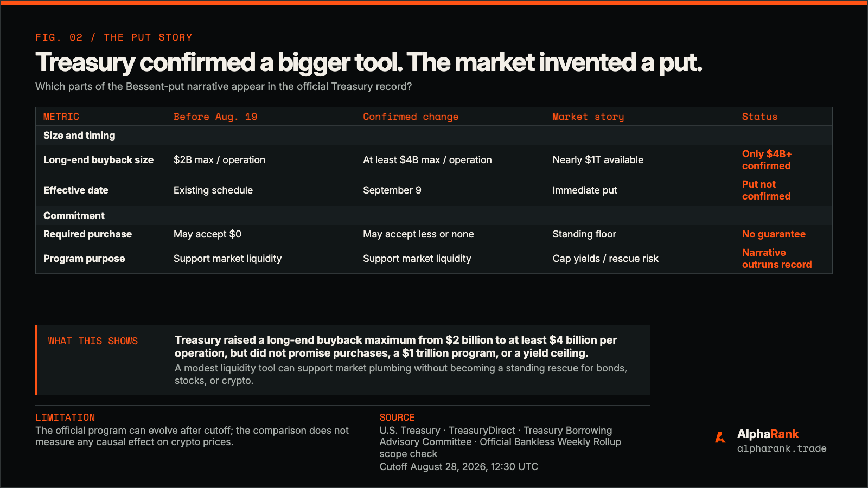Click the Narrative outruns record status
The image size is (868, 488).
(777, 259)
